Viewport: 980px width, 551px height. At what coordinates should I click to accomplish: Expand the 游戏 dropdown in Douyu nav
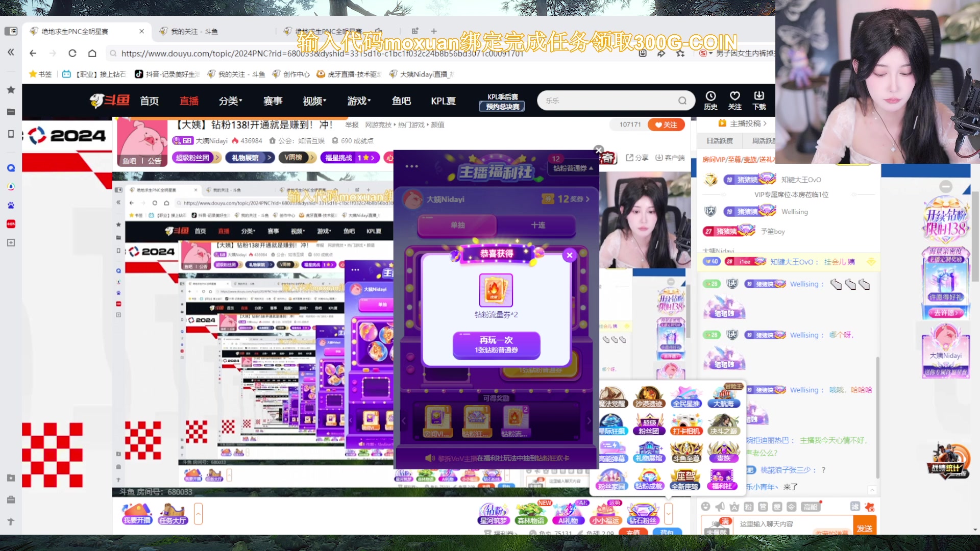point(359,101)
